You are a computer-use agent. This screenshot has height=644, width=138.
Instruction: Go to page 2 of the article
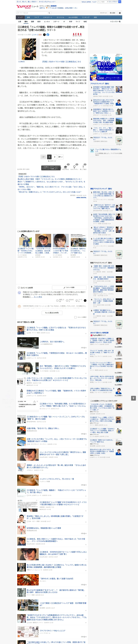(x=55, y=157)
